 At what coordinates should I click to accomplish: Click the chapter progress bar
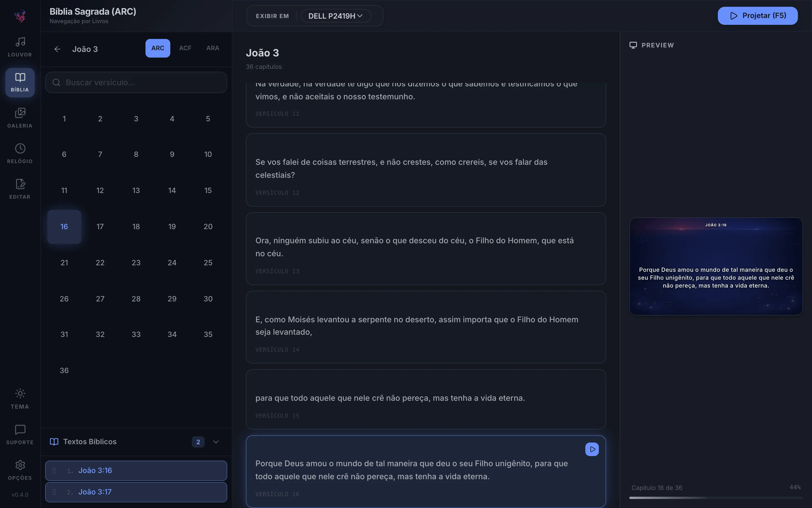click(x=716, y=498)
